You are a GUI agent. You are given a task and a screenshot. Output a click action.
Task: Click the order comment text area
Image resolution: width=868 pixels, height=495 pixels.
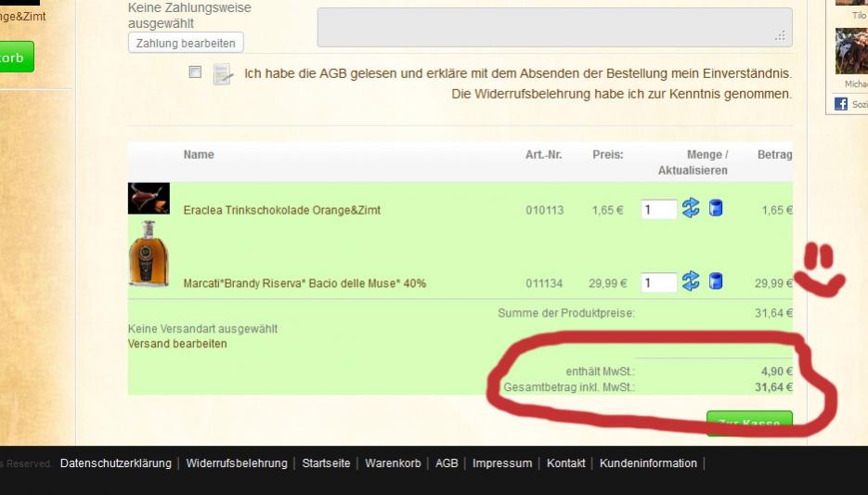point(554,27)
